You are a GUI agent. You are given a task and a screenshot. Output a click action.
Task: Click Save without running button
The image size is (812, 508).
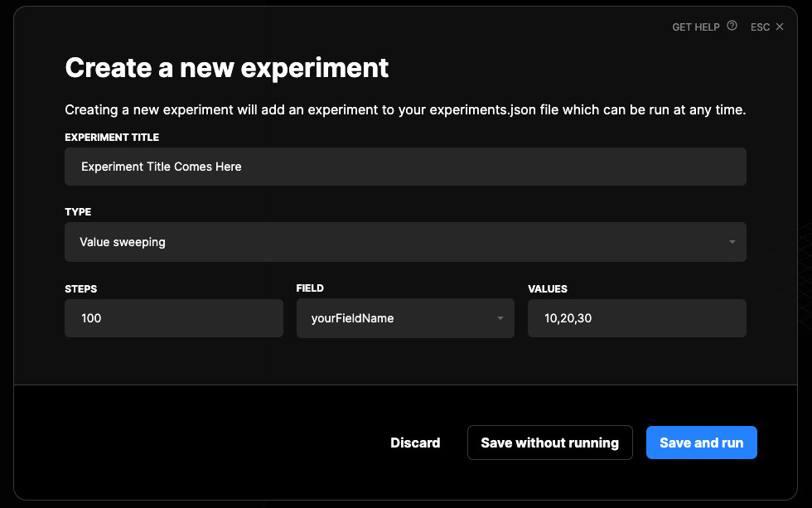(549, 443)
